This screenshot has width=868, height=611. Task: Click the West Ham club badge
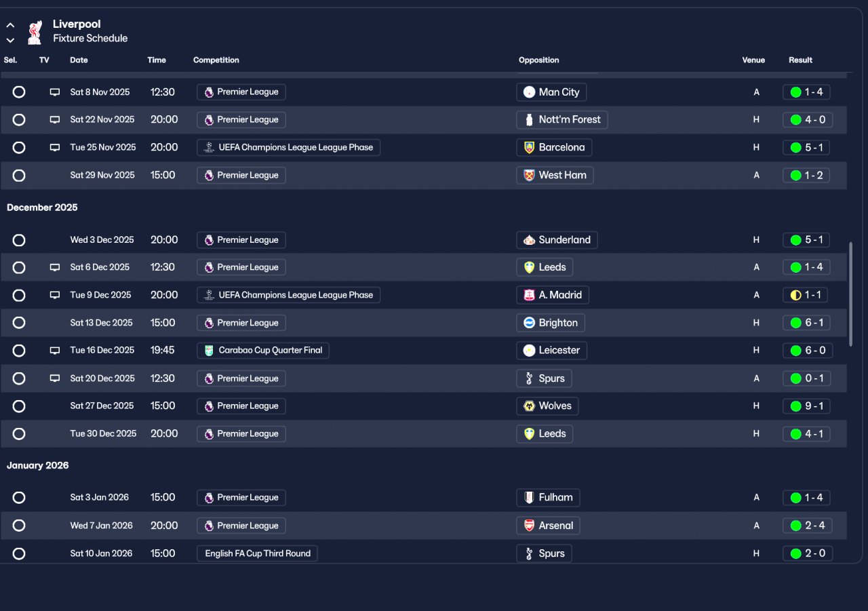point(530,175)
